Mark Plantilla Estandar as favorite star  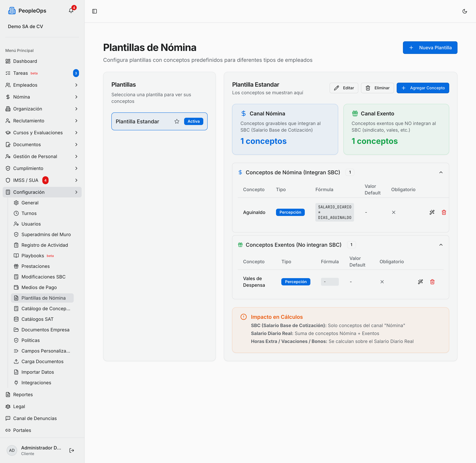(177, 121)
